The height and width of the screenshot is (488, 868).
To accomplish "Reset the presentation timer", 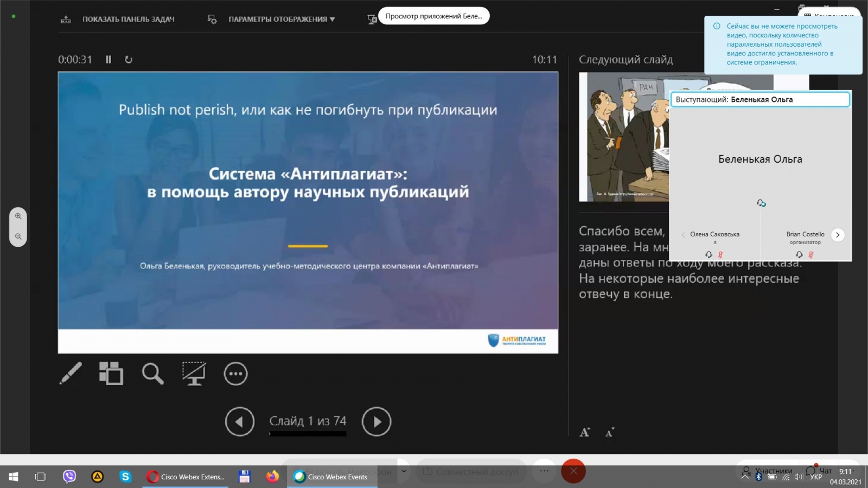I will pyautogui.click(x=129, y=60).
